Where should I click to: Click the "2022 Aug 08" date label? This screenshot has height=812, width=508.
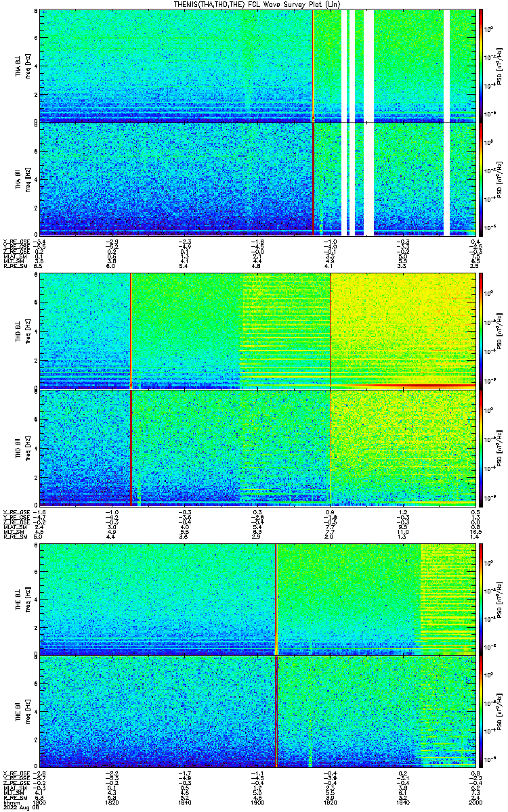[x=20, y=808]
